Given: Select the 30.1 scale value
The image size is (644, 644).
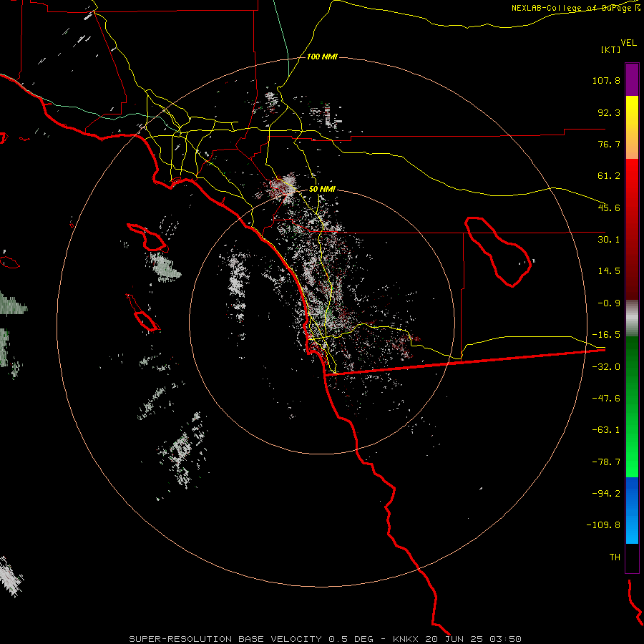Looking at the screenshot, I should 609,240.
